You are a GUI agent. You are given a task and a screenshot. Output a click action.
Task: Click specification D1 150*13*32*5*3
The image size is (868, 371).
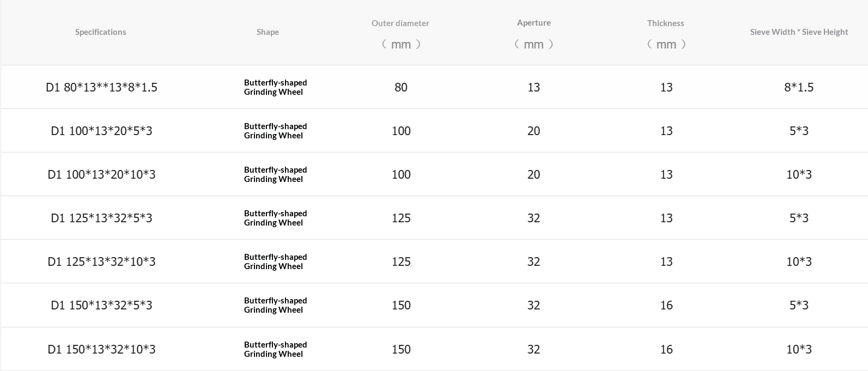(101, 305)
